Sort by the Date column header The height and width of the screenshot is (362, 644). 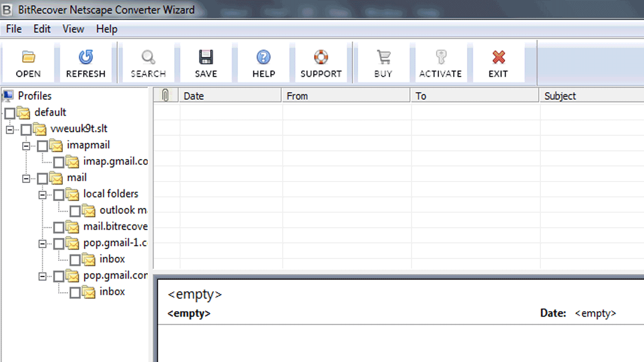click(x=230, y=96)
